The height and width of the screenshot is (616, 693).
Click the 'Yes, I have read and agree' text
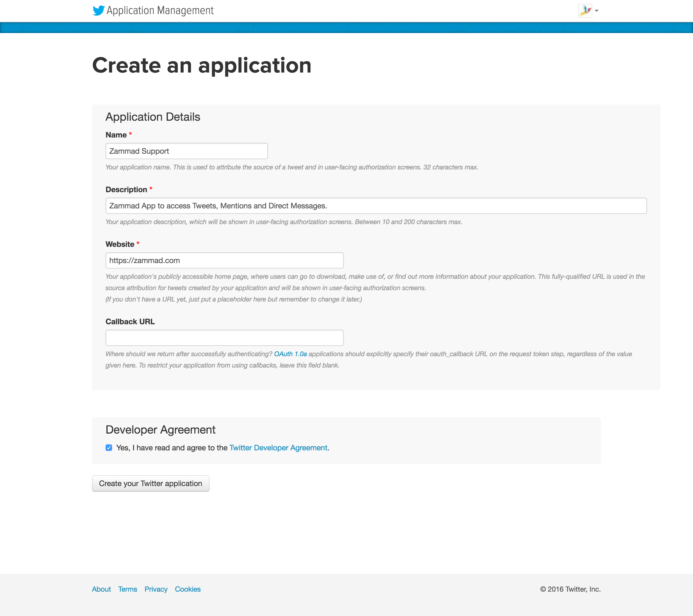172,448
